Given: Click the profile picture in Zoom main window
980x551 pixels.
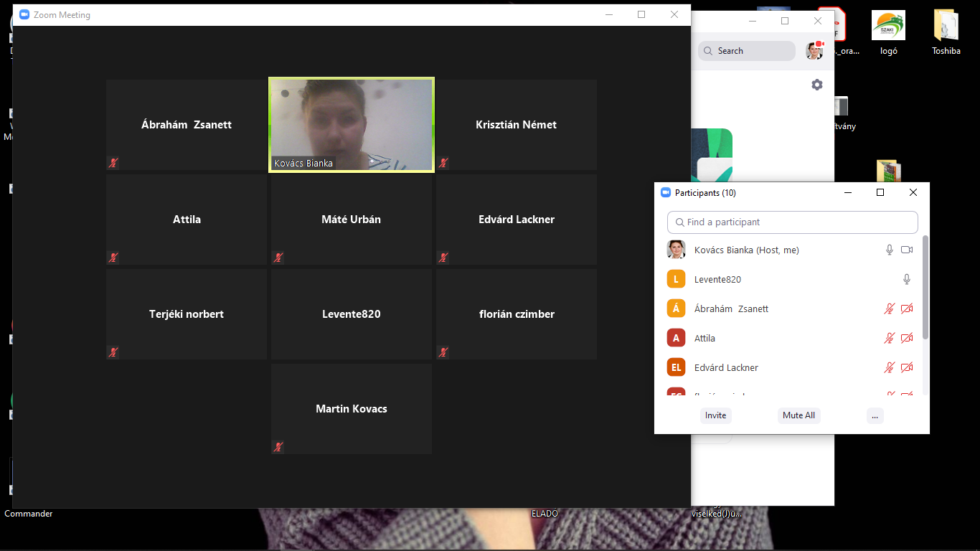Looking at the screenshot, I should 814,51.
